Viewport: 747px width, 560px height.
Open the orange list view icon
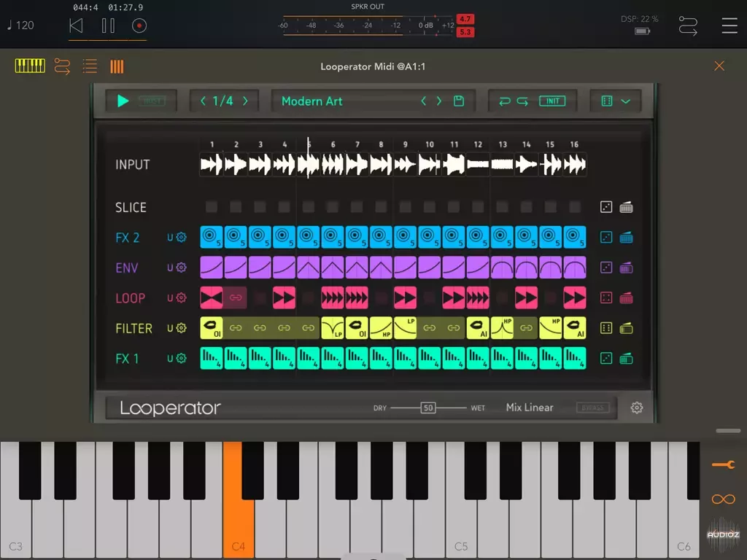90,66
